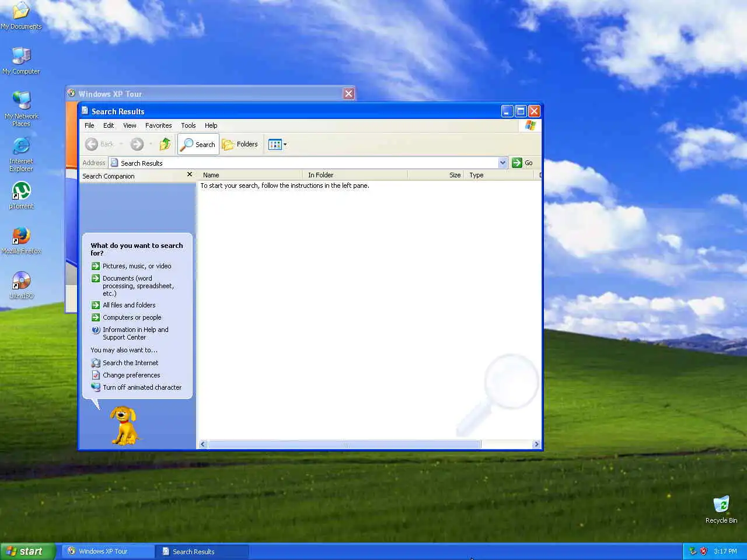
Task: Show the Folders pane
Action: pyautogui.click(x=240, y=144)
